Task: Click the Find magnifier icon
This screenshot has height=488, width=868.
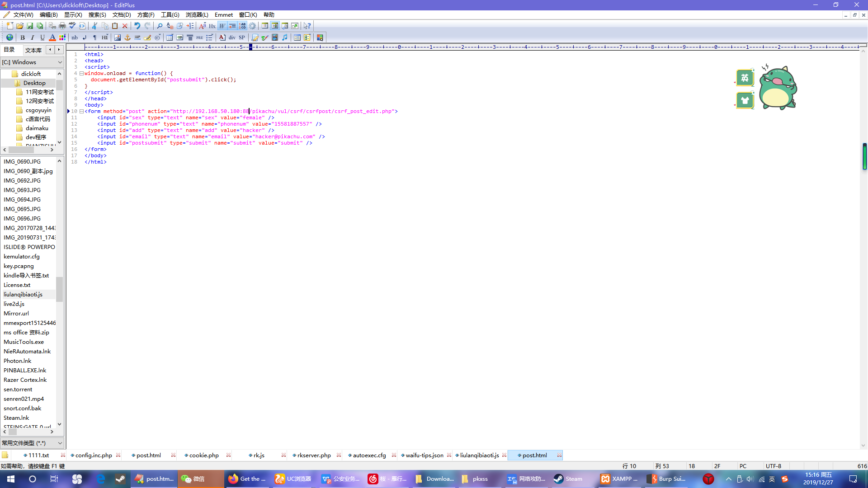Action: (x=160, y=26)
